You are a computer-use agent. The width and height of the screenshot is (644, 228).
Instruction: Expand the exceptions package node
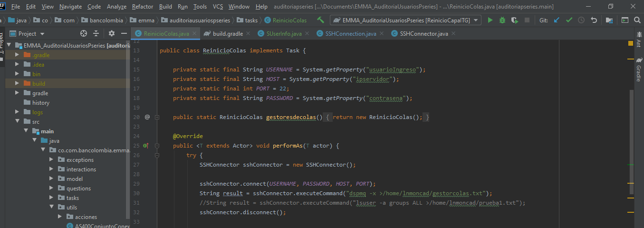pyautogui.click(x=51, y=160)
